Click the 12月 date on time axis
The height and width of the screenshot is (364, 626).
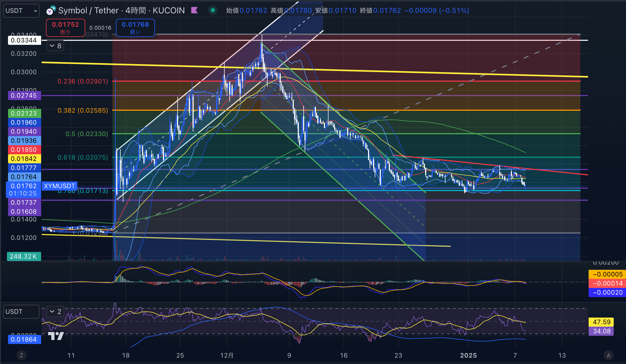[x=227, y=355]
